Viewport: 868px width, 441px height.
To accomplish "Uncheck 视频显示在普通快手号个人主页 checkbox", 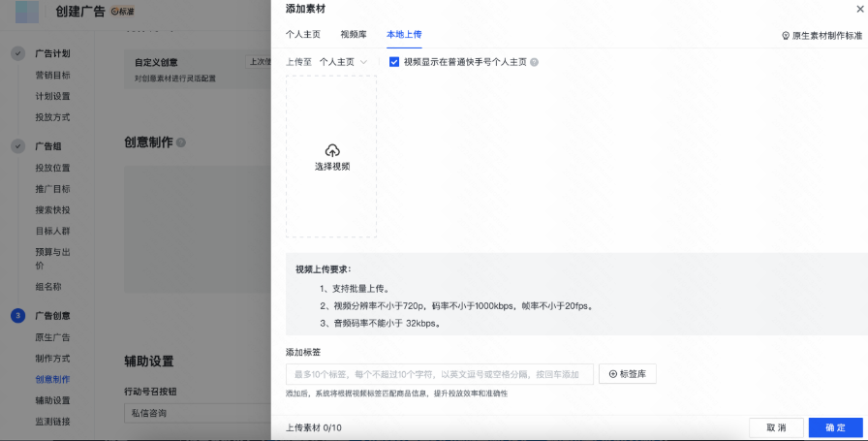I will coord(394,62).
